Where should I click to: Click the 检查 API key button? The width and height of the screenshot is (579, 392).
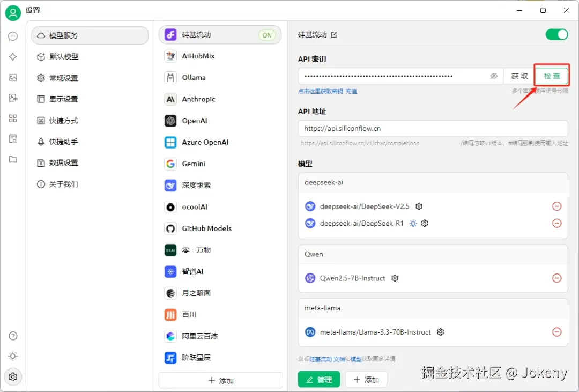click(x=552, y=76)
